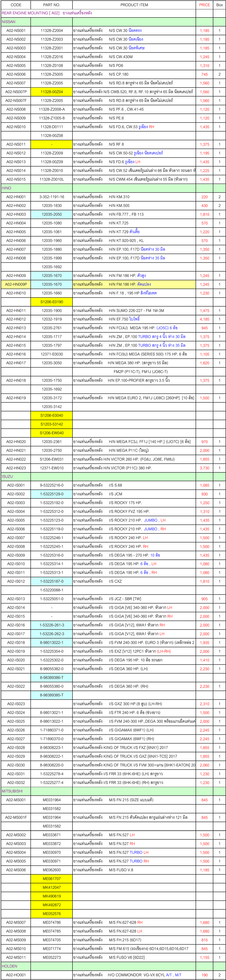Click price 1,195 in the A02-NS012 row
Screen dimensions: 226x980
point(204,153)
